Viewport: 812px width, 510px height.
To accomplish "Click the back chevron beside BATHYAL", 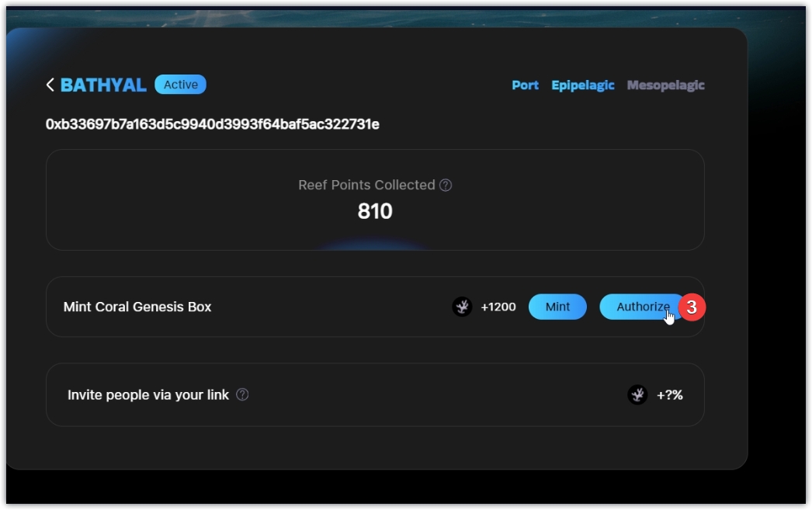I will pyautogui.click(x=50, y=85).
